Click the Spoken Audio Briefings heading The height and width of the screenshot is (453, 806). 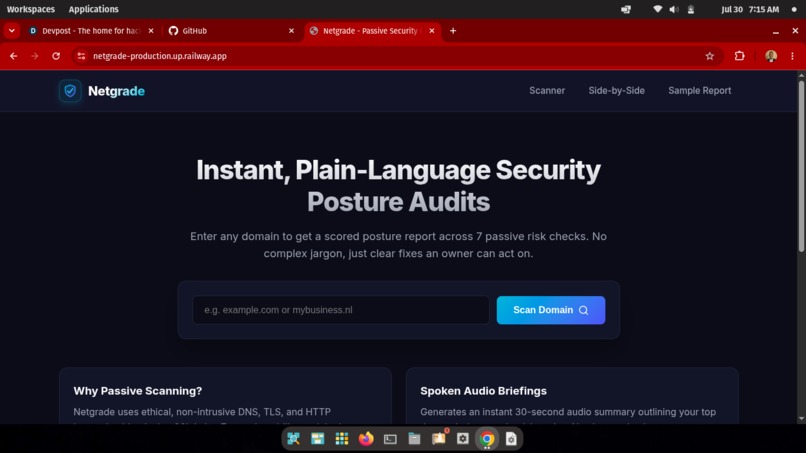[483, 391]
